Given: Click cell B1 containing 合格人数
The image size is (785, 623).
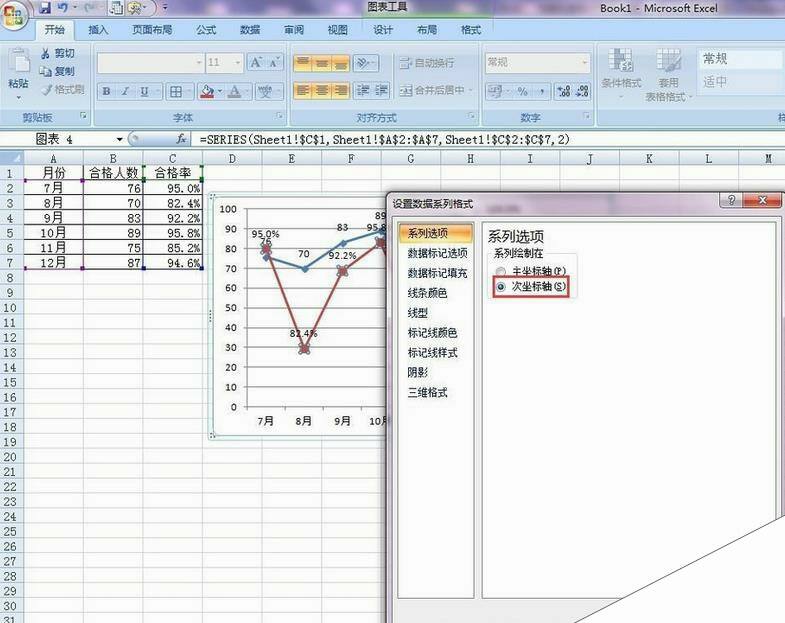Looking at the screenshot, I should tap(113, 172).
